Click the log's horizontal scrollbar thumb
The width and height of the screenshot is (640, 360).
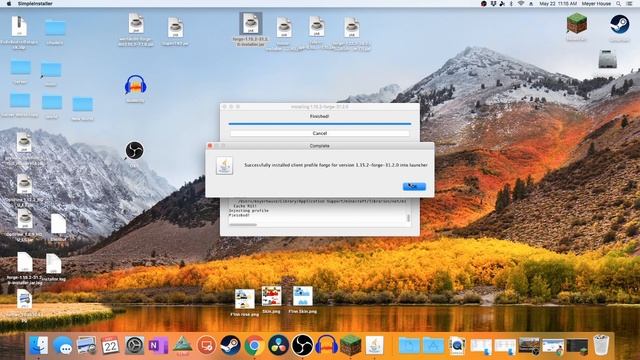243,224
